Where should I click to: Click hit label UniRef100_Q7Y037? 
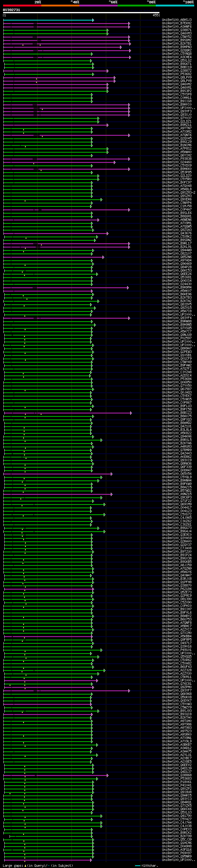177,118
